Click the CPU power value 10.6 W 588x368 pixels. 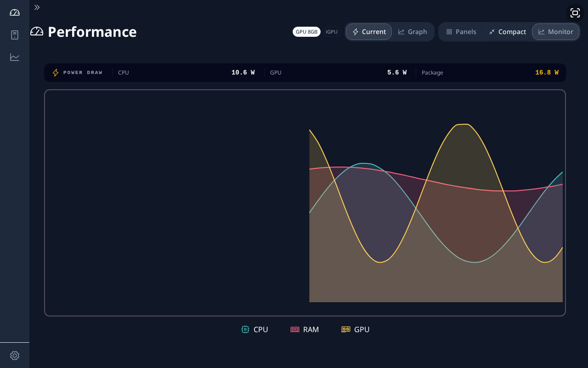pyautogui.click(x=243, y=73)
